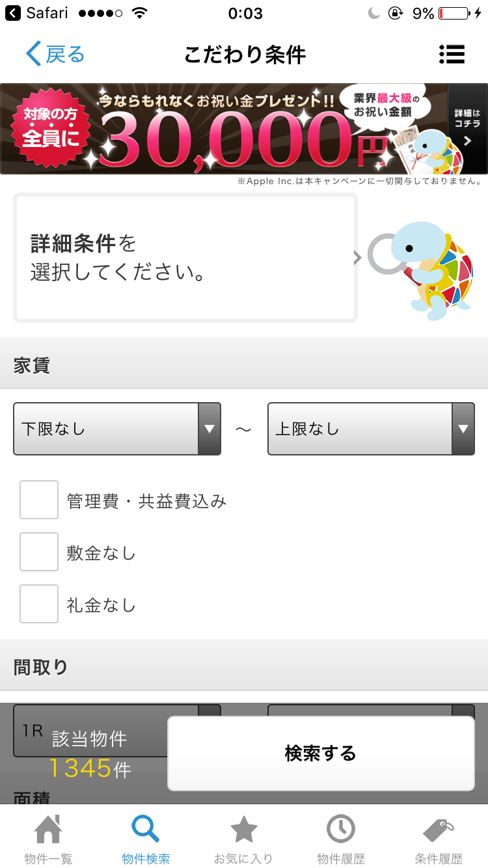Select the 物件検索 magnifier icon
This screenshot has width=488, height=868.
(145, 829)
